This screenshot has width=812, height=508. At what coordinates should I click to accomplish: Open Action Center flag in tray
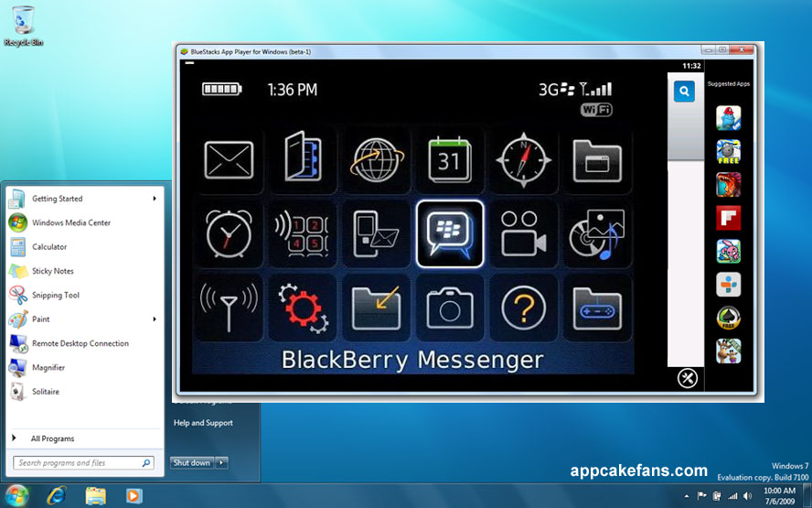pyautogui.click(x=702, y=496)
